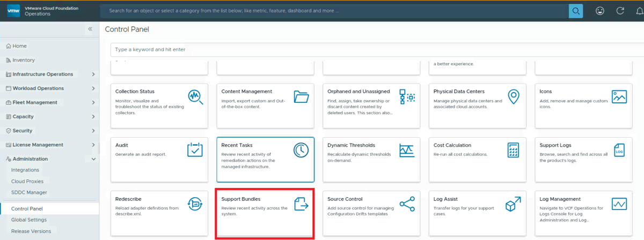Click the Source Control share icon
Image resolution: width=644 pixels, height=240 pixels.
point(407,204)
